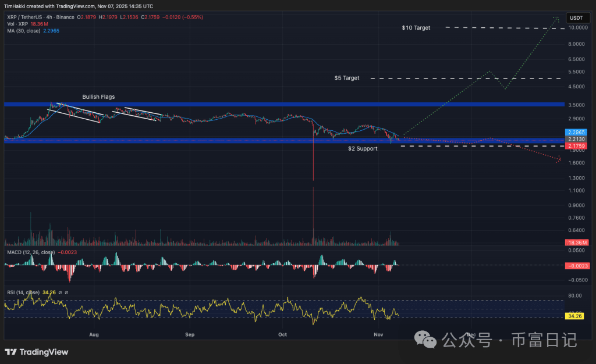The height and width of the screenshot is (364, 596).
Task: Select the $2 Support annotation text
Action: (x=362, y=148)
